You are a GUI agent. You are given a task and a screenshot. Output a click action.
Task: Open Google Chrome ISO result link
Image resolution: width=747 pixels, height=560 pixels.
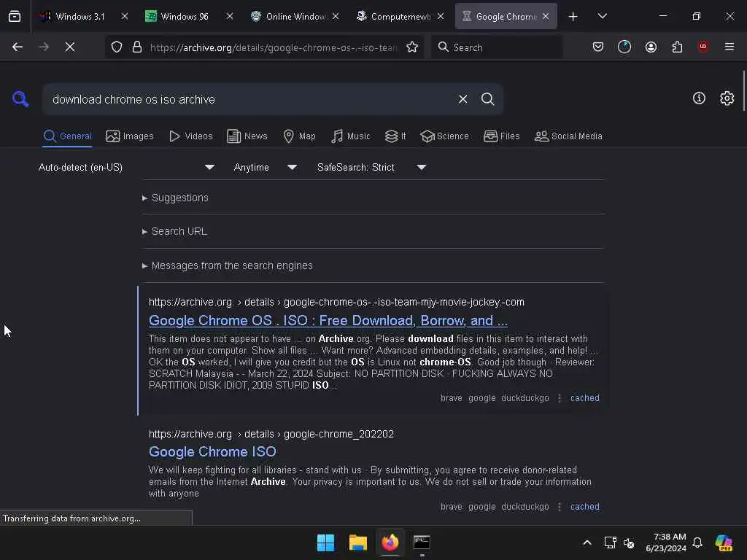coord(212,451)
